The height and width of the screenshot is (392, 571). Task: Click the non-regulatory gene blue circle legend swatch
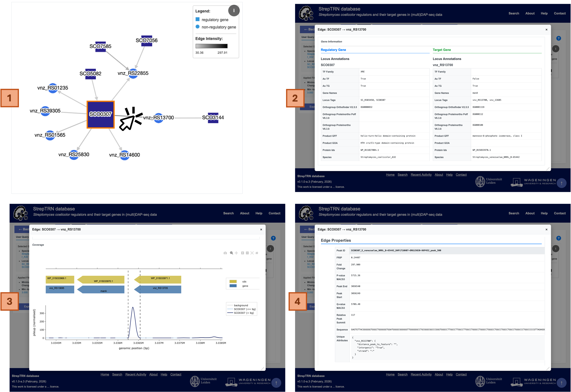click(x=197, y=26)
